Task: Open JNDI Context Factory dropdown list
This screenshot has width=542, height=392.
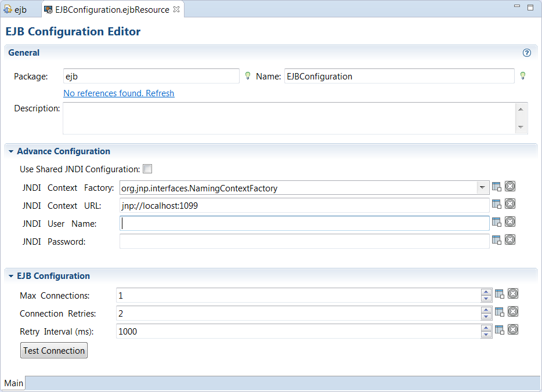Action: tap(482, 188)
